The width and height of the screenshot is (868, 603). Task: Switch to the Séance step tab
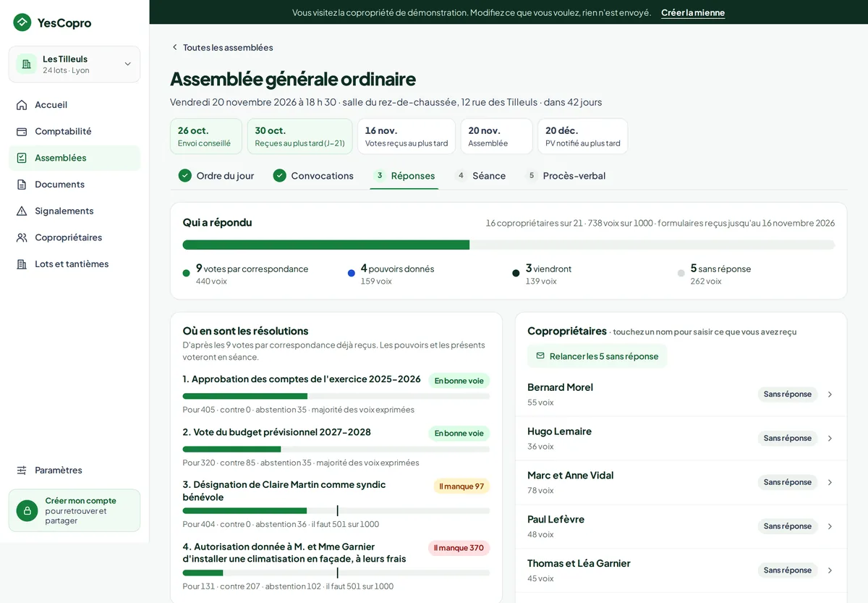(480, 176)
